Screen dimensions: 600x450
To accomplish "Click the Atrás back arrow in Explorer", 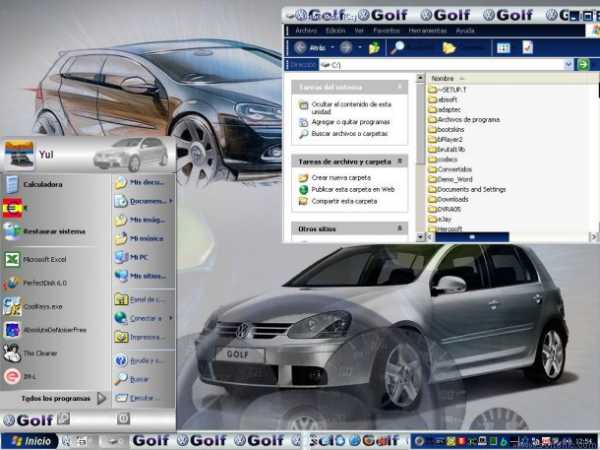I will 301,47.
